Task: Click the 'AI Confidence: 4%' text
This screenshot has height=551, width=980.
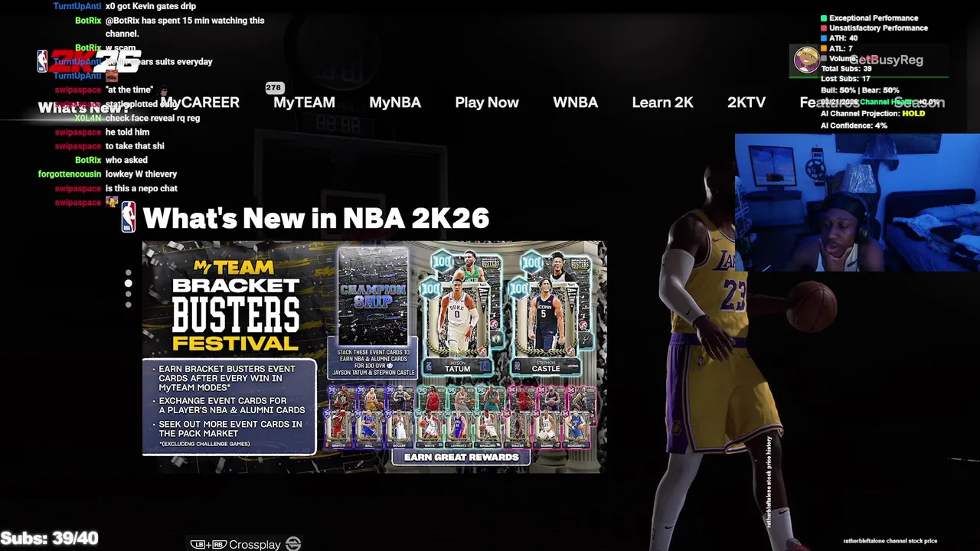Action: [854, 126]
